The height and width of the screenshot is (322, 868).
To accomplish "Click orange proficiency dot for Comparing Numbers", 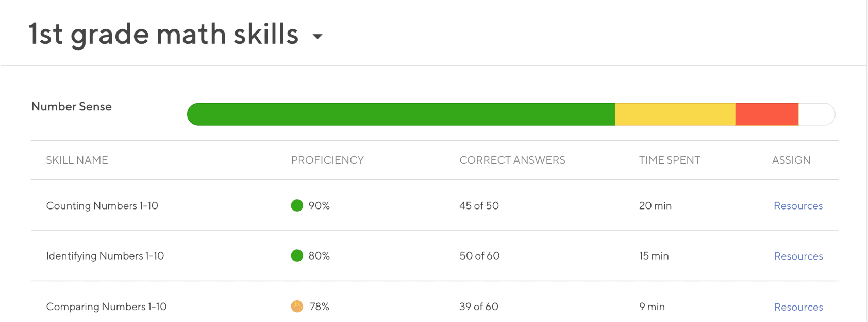I will pyautogui.click(x=297, y=307).
